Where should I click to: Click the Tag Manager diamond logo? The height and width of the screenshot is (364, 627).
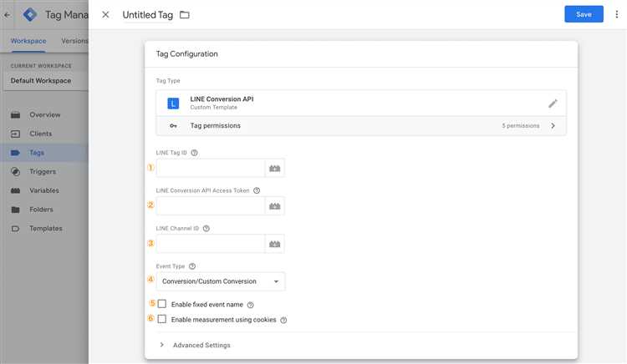point(30,15)
